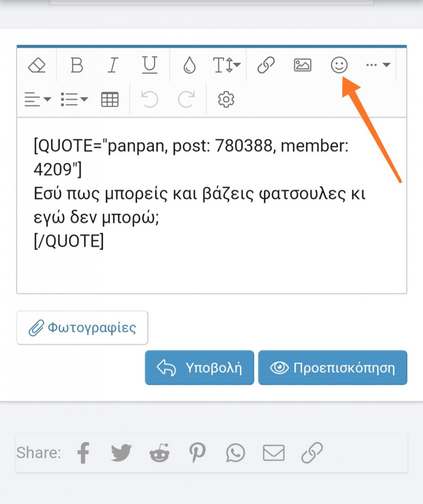Expand the list type dropdown
This screenshot has width=423, height=504.
[74, 100]
